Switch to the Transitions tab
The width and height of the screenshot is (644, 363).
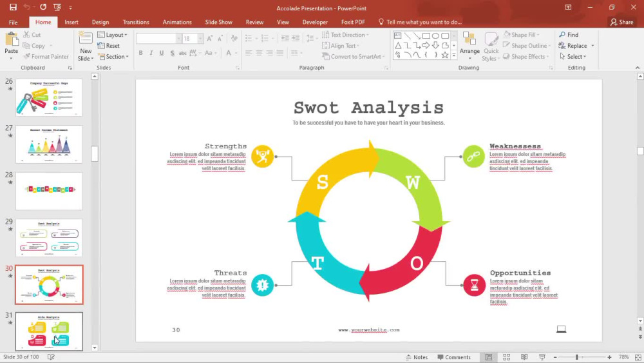(x=135, y=22)
